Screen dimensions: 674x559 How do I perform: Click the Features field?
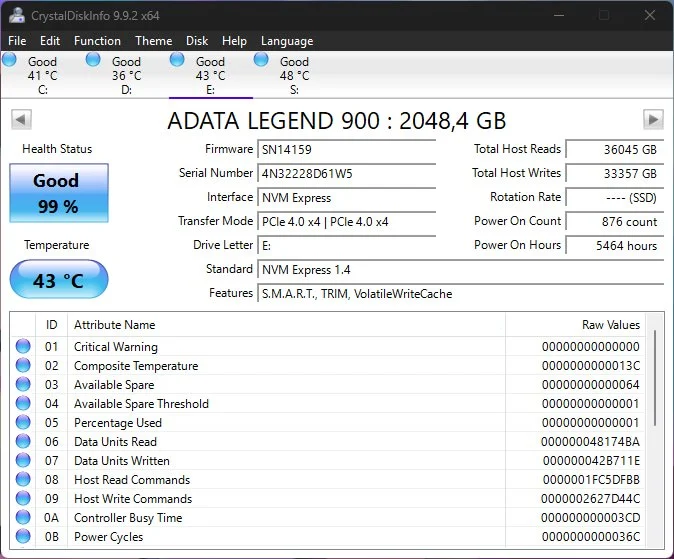tap(461, 294)
